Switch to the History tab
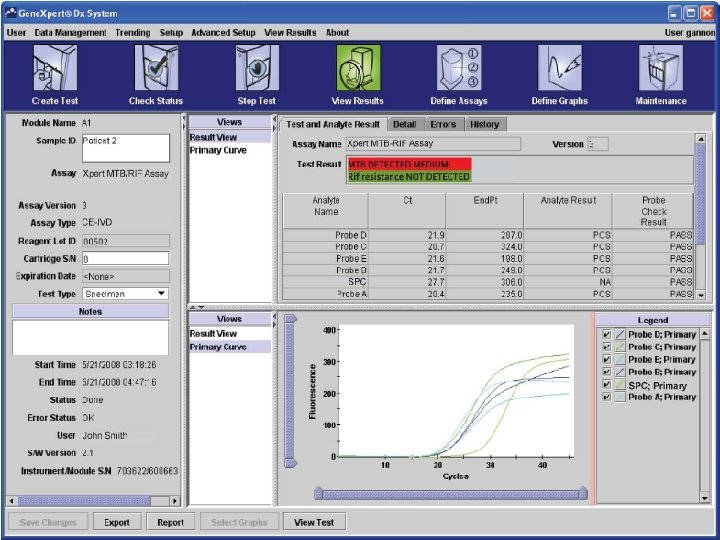 [485, 124]
